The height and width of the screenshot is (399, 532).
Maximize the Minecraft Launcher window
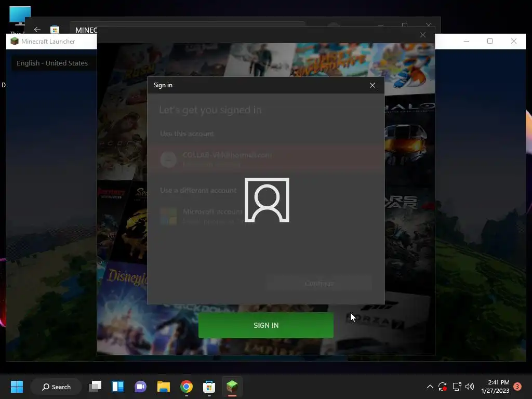coord(490,41)
